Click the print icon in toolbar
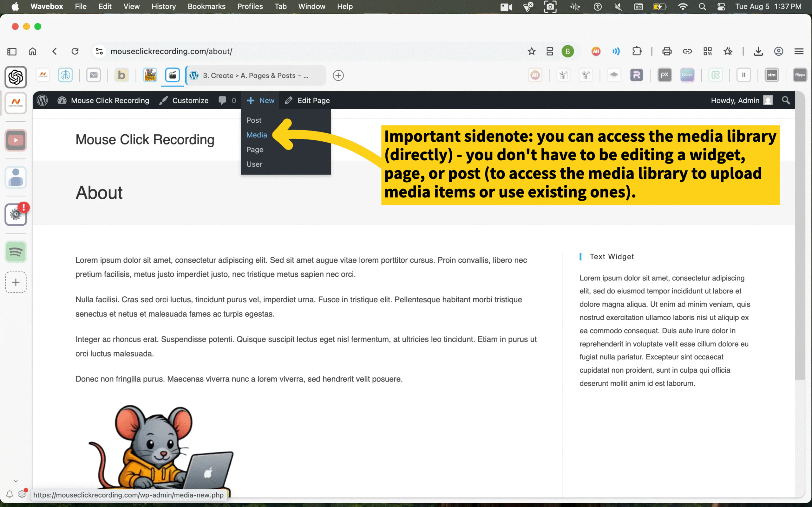 [x=667, y=51]
